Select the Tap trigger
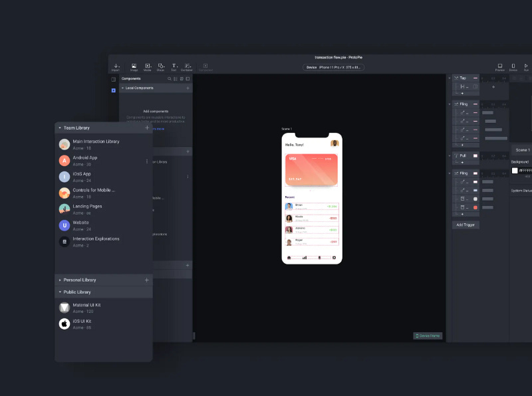This screenshot has width=532, height=396. (x=466, y=78)
